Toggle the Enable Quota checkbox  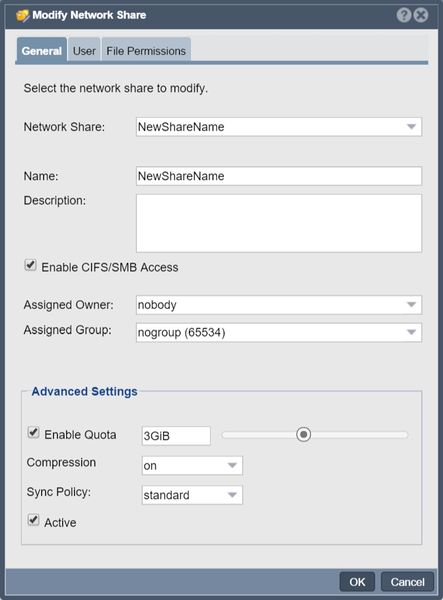pyautogui.click(x=34, y=432)
